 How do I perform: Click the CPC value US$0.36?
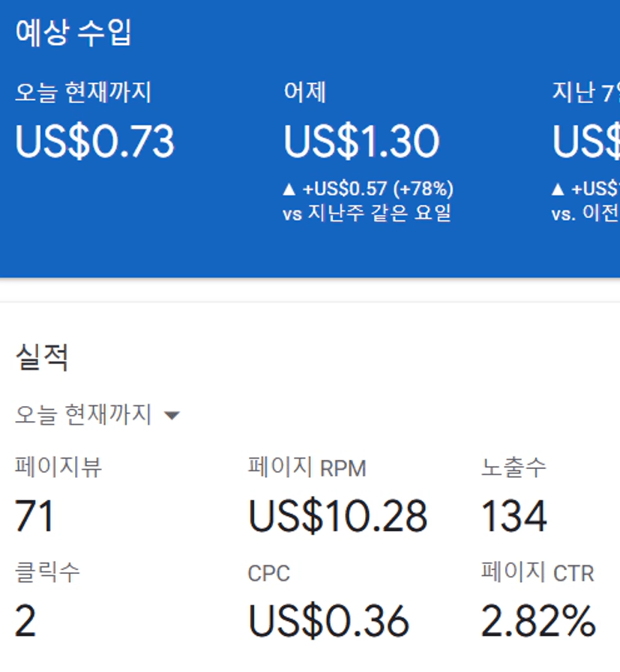pyautogui.click(x=328, y=621)
